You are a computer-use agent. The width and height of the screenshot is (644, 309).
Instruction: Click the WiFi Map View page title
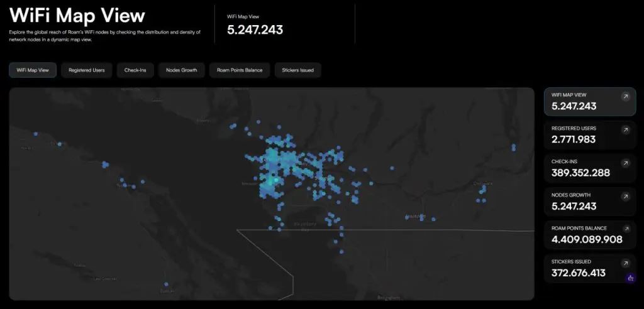point(77,16)
